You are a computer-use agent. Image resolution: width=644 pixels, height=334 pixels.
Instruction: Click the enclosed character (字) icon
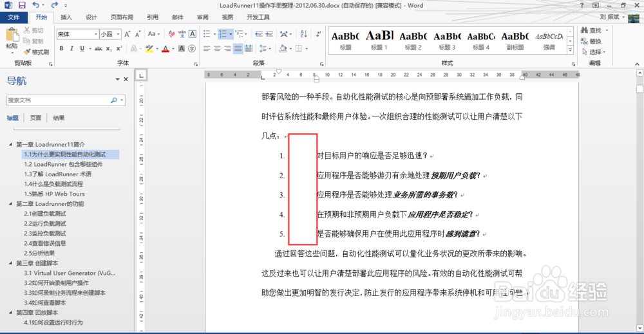click(192, 49)
